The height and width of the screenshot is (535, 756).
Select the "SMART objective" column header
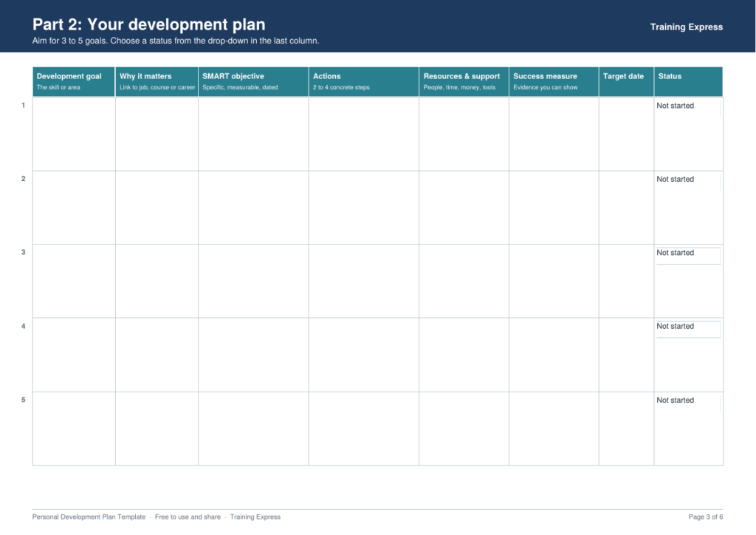253,81
